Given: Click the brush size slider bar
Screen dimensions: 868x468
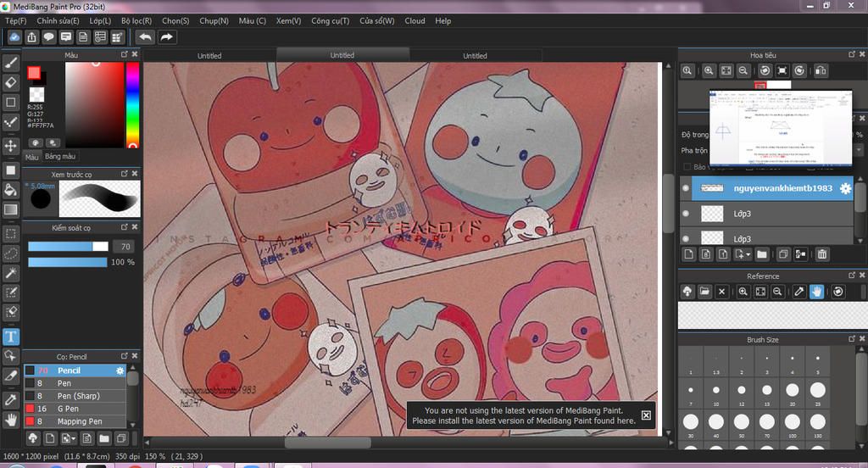Looking at the screenshot, I should pos(68,247).
